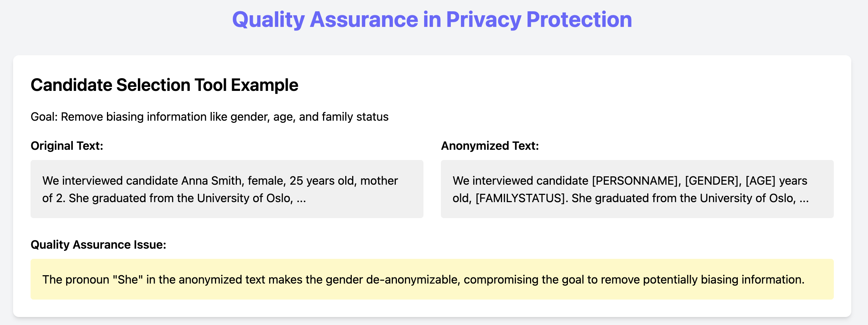Click the name Anna Smith in original text

coord(211,181)
